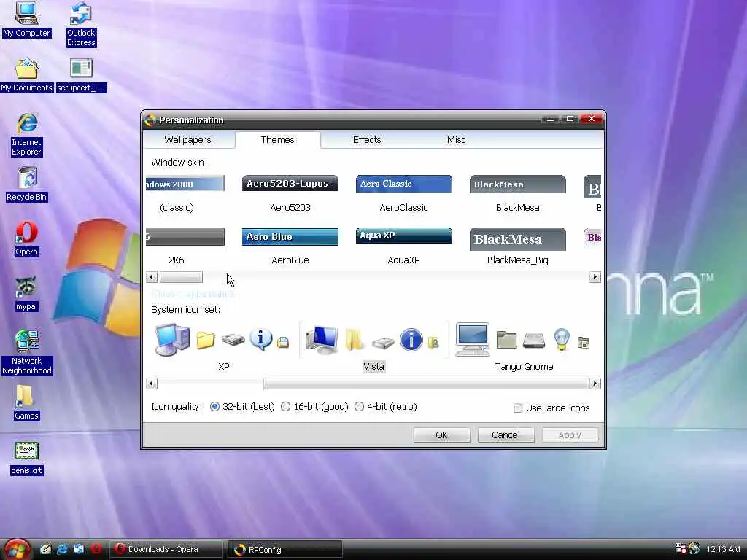Screen dimensions: 747x560
Task: Close the Personalization window
Action: tap(591, 119)
